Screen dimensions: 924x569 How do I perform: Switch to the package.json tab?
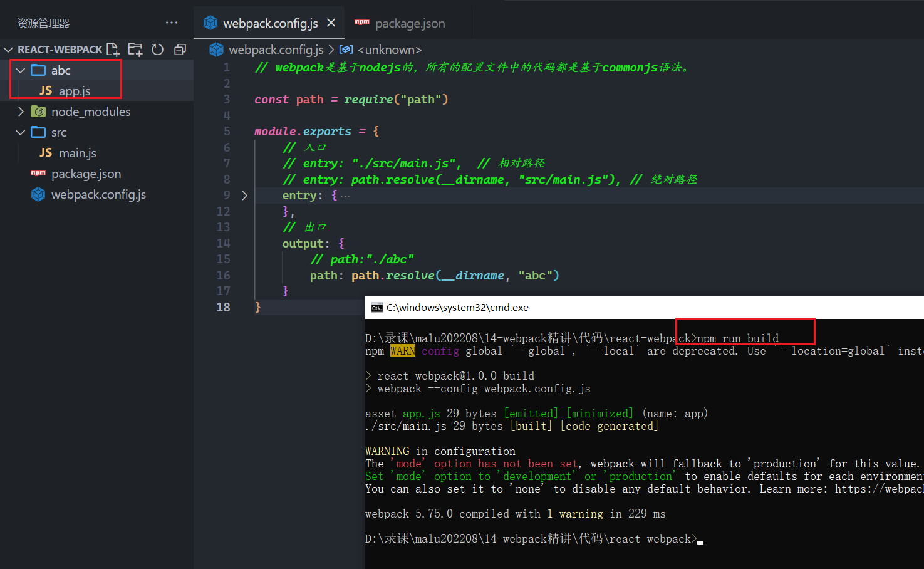click(409, 23)
